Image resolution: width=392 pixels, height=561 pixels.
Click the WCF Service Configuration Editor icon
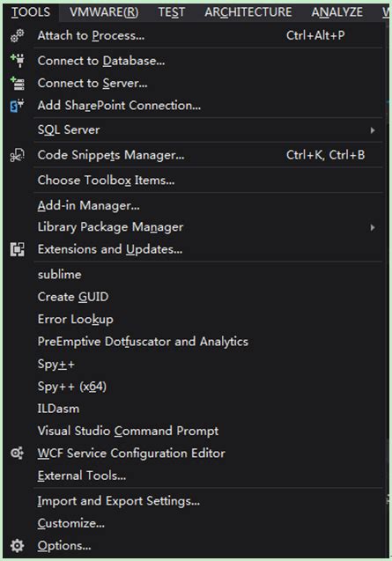click(x=17, y=454)
